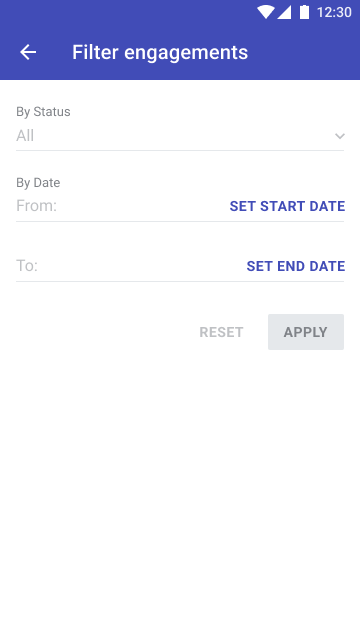This screenshot has width=360, height=640.
Task: Select the 'By Date' label
Action: tap(38, 182)
